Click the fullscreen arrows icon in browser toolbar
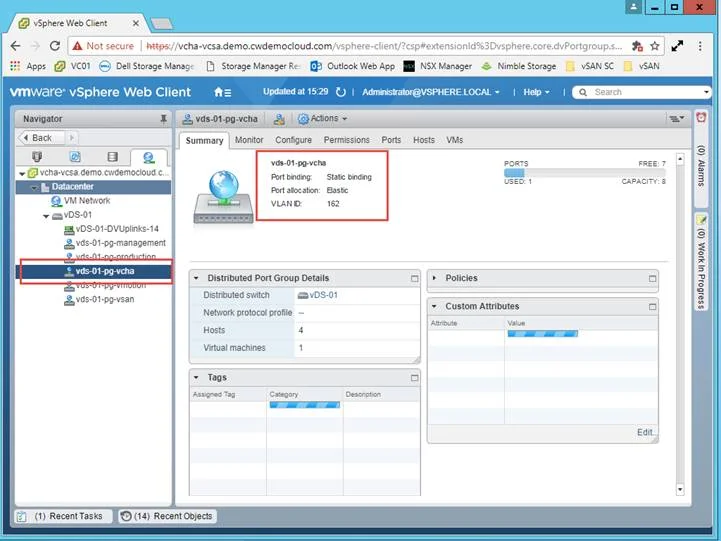The height and width of the screenshot is (541, 721). point(677,46)
